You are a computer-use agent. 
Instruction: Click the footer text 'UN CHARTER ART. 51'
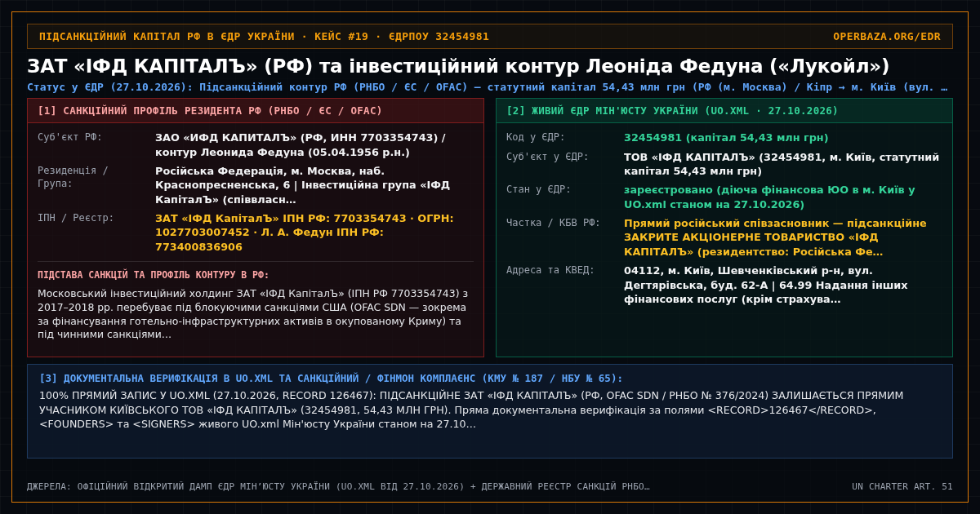coord(902,486)
